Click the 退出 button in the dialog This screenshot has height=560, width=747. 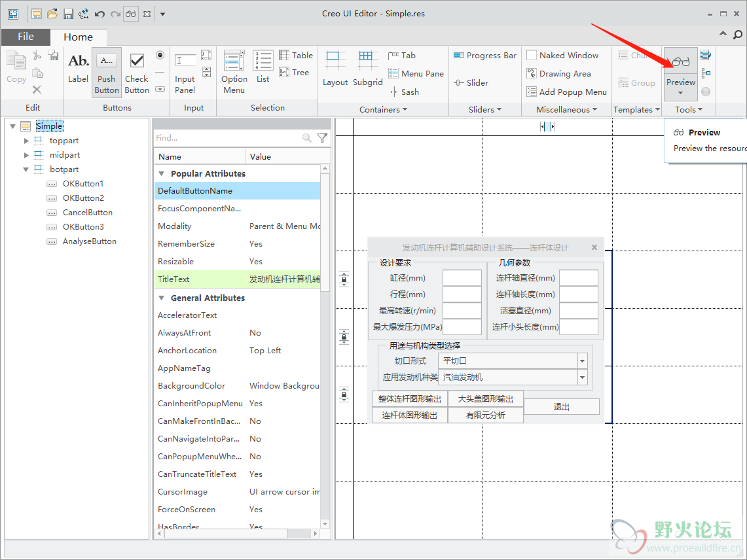pos(562,407)
